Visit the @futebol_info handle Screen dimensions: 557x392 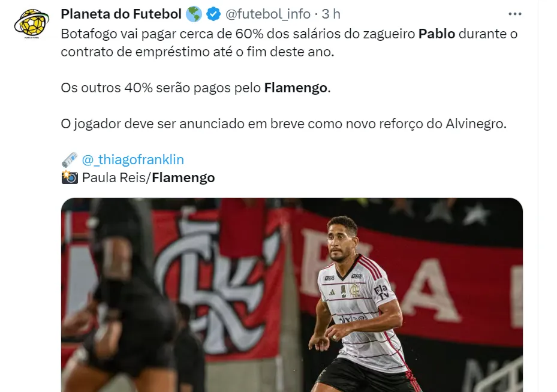point(268,14)
